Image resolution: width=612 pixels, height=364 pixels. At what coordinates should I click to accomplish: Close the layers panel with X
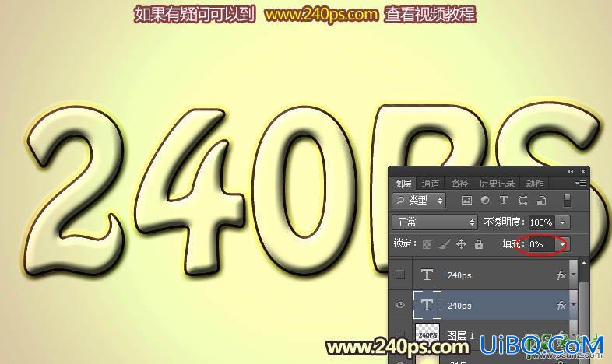click(583, 171)
